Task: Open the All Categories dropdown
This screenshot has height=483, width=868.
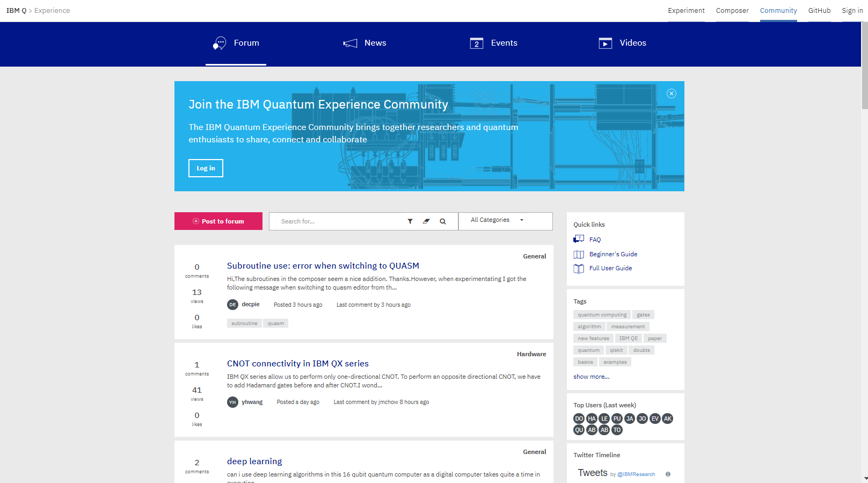Action: click(506, 221)
